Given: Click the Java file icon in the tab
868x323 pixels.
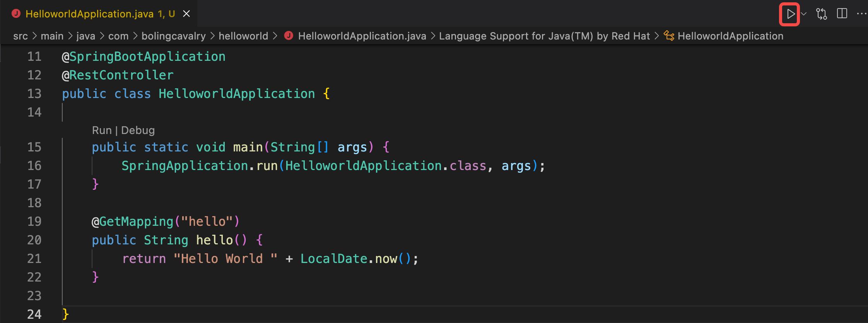Looking at the screenshot, I should tap(16, 14).
